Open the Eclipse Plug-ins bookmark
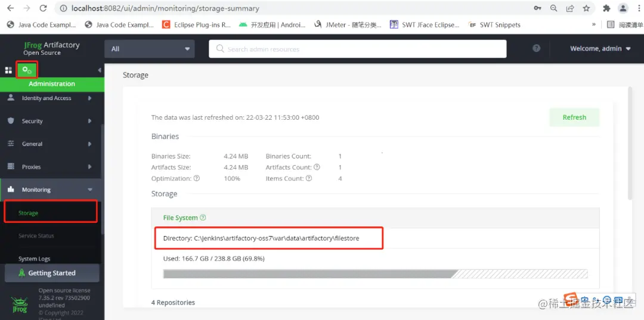This screenshot has width=644, height=320. tap(197, 24)
